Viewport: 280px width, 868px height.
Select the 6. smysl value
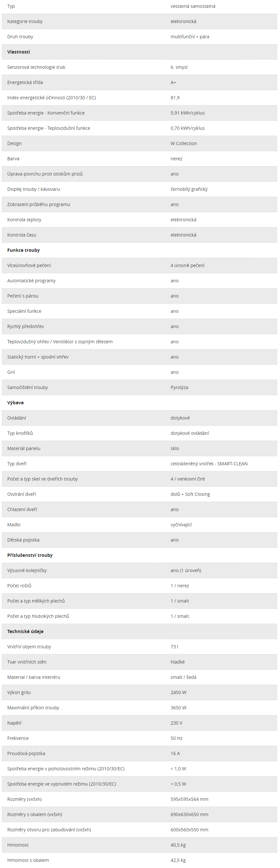pyautogui.click(x=179, y=67)
